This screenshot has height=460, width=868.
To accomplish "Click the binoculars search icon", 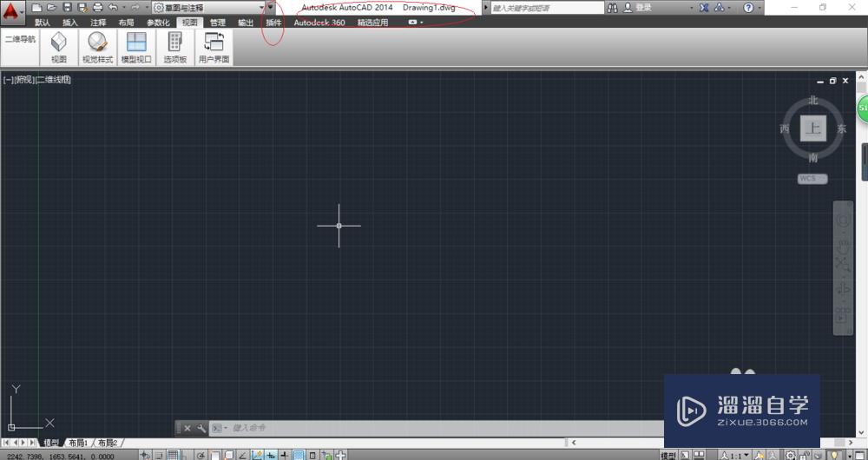I will pyautogui.click(x=612, y=8).
